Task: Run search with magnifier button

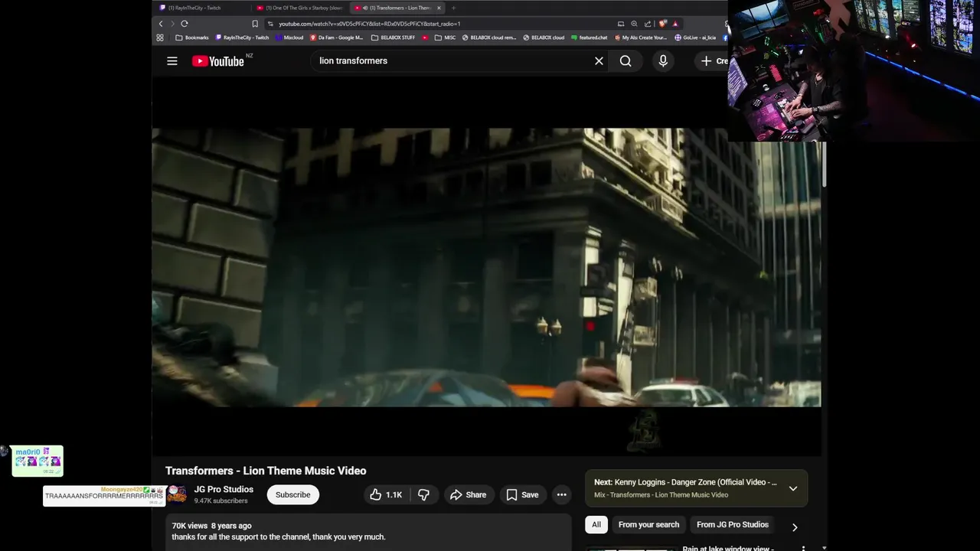Action: click(626, 61)
